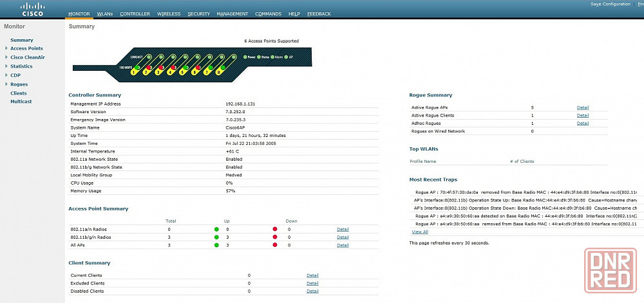Image resolution: width=644 pixels, height=303 pixels.
Task: Click system name Cisco6AP value
Action: point(235,127)
